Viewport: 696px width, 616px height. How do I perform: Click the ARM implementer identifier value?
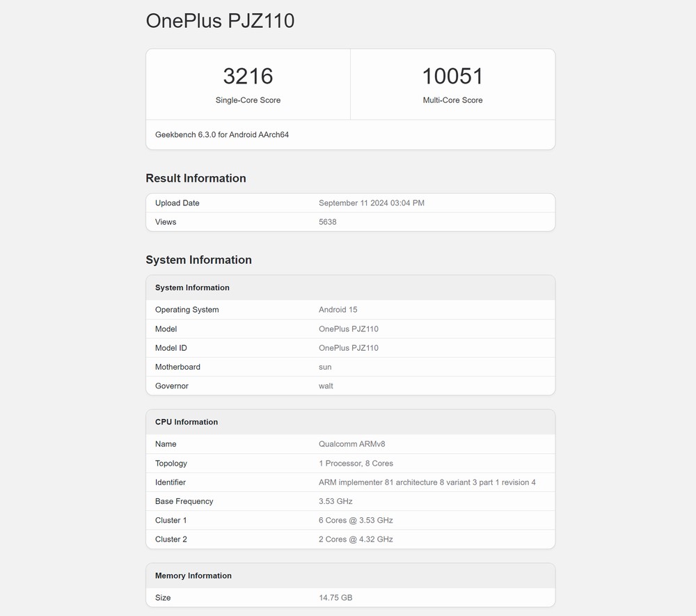tap(427, 482)
